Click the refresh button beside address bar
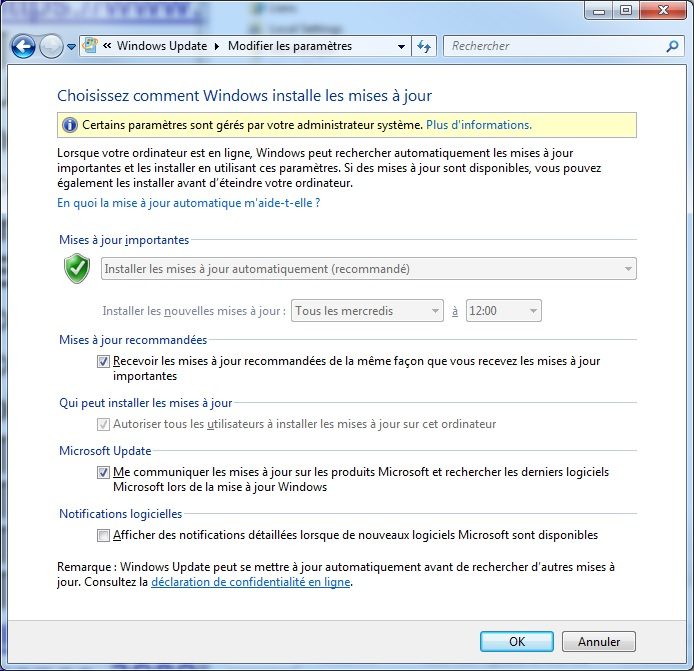Screen dimensions: 694x671 (x=424, y=46)
